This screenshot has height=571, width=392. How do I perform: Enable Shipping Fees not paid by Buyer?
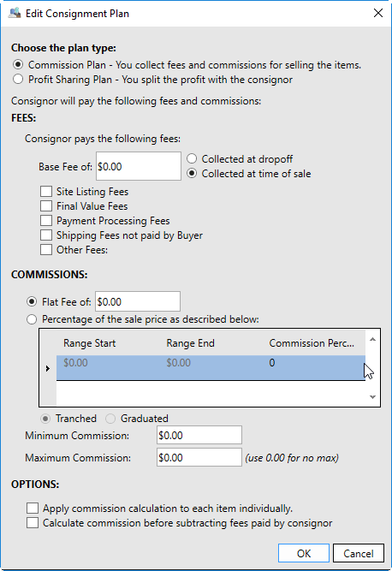point(46,235)
